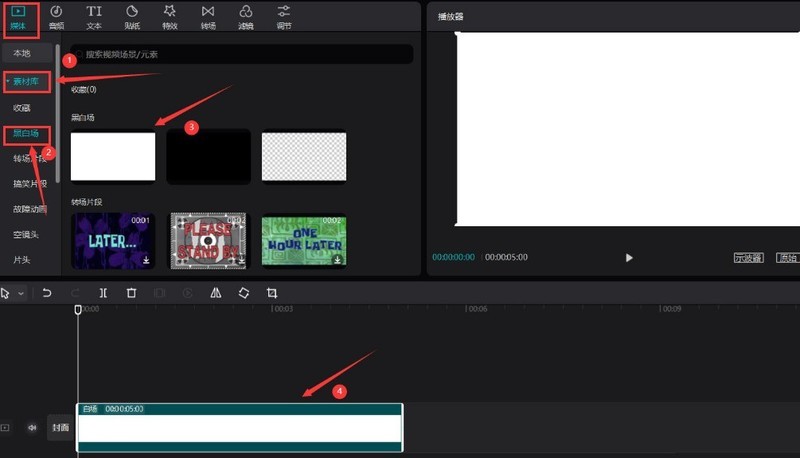The width and height of the screenshot is (800, 458).
Task: Click the mirror flip icon in timeline toolbar
Action: (216, 293)
